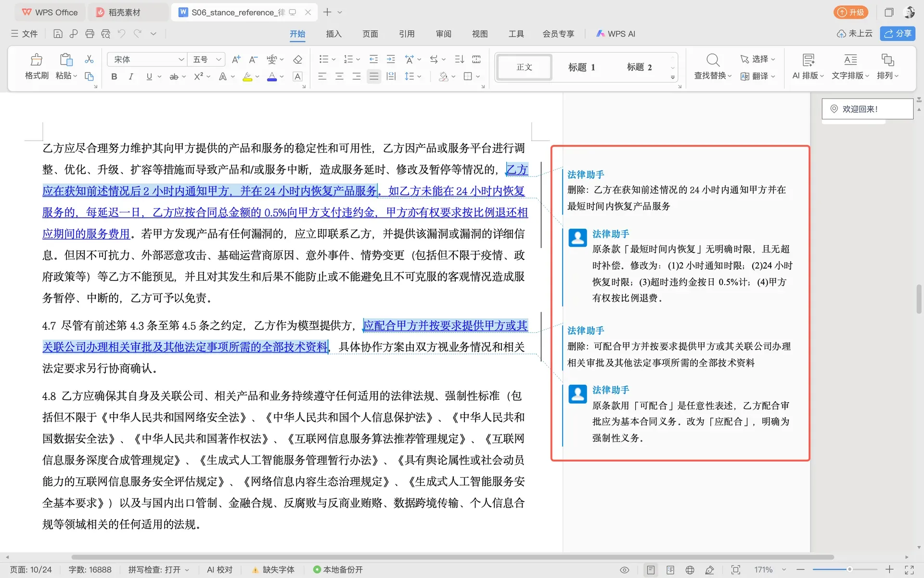Click the cut scissors icon
This screenshot has width=924, height=578.
(x=89, y=59)
